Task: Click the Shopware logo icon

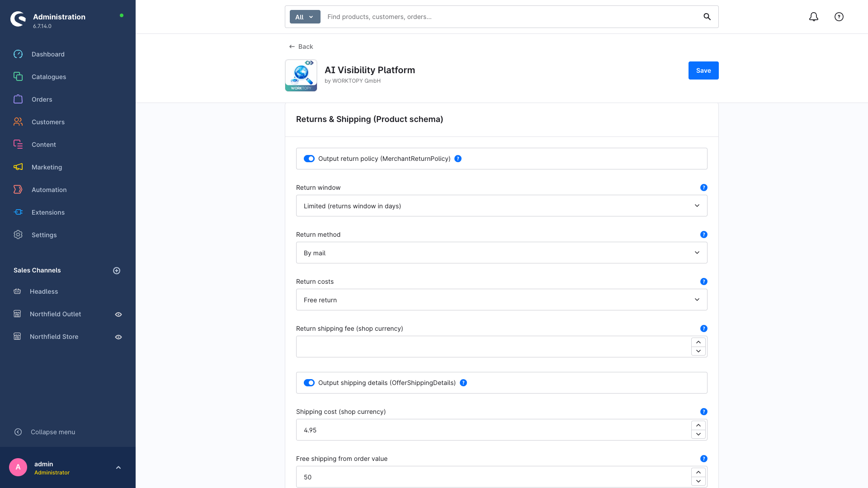Action: click(18, 19)
